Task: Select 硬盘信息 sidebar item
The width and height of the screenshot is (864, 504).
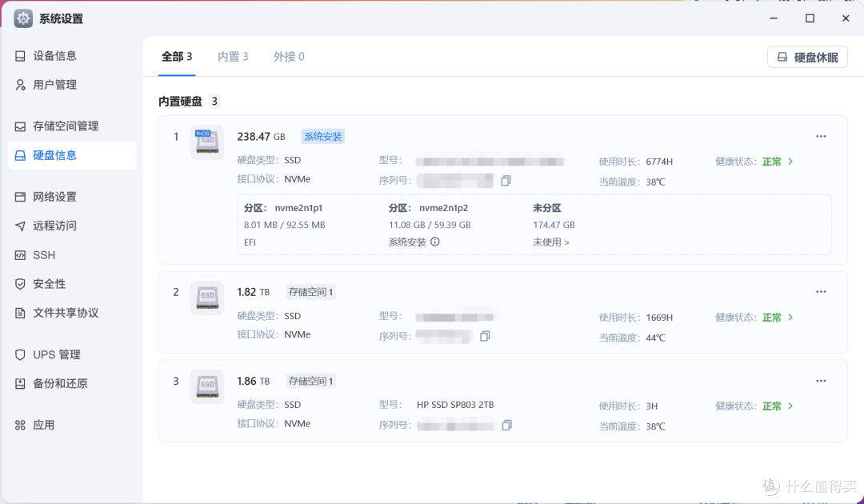Action: point(72,155)
